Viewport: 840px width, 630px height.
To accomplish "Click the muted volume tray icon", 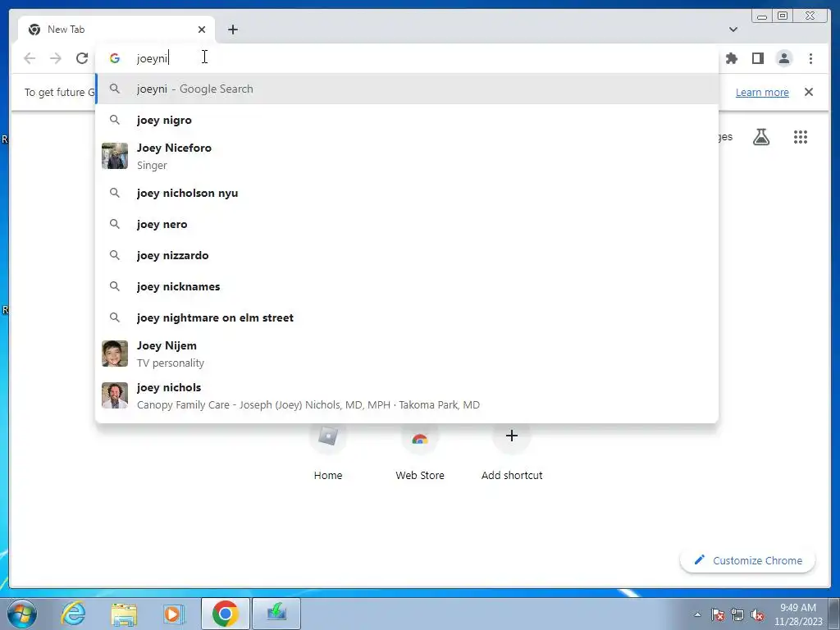I will 757,614.
